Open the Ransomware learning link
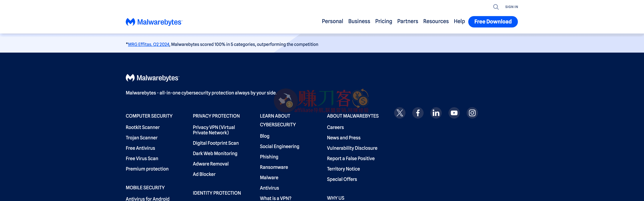This screenshot has height=201, width=644. click(x=274, y=167)
